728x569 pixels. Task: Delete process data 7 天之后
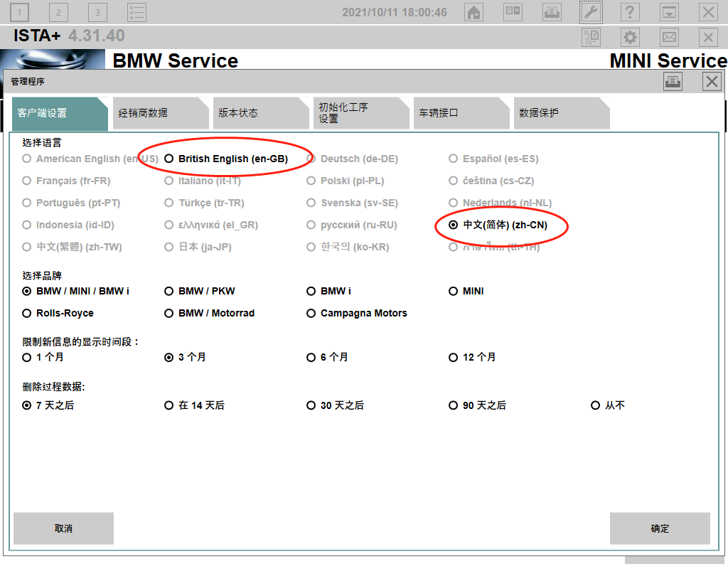click(48, 405)
